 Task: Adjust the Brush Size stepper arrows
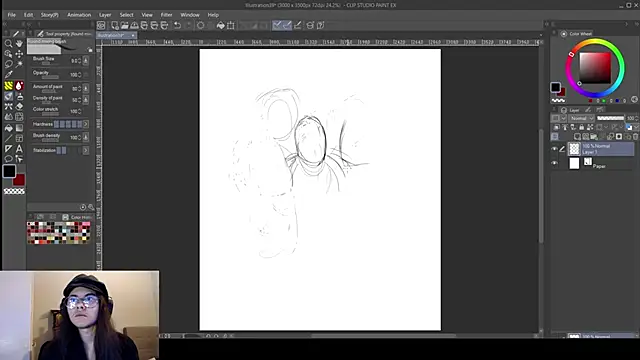pos(80,61)
